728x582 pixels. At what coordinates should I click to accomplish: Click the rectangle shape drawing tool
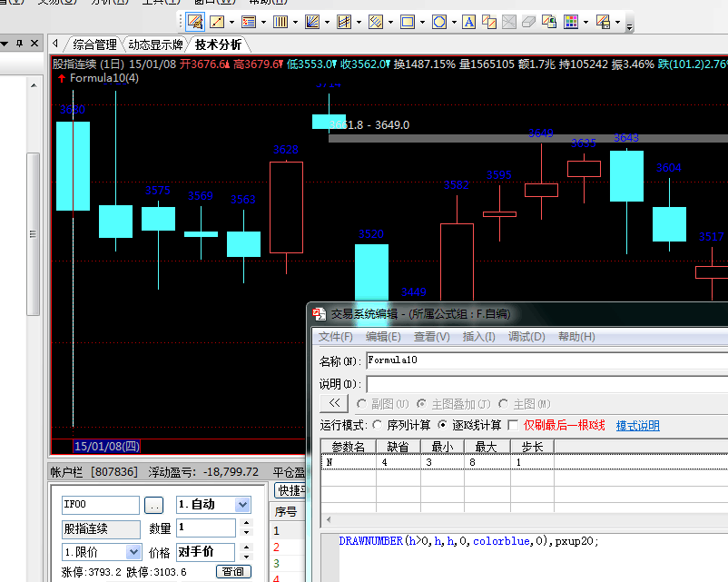(x=408, y=22)
